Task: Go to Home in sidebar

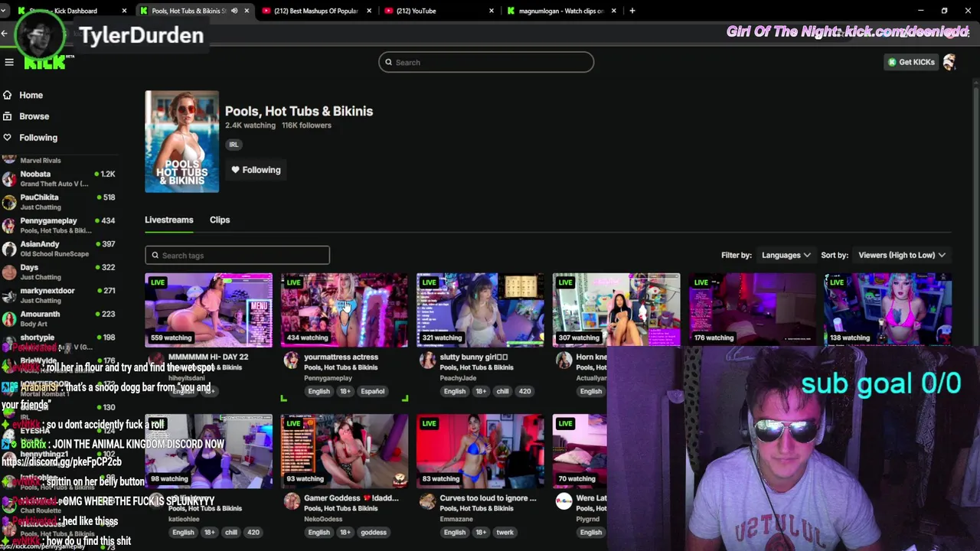Action: click(31, 95)
